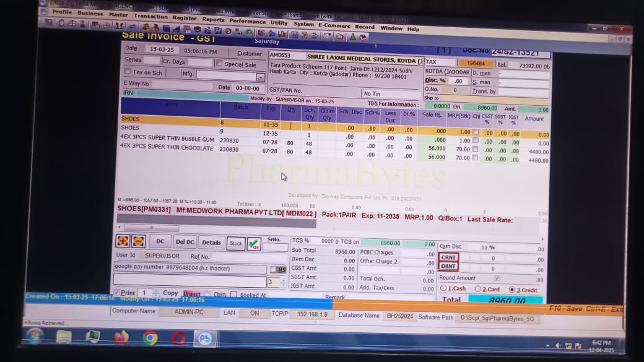Viewport: 644px width, 362px height.
Task: Open the File Explorer taskbar icon
Action: pyautogui.click(x=64, y=337)
